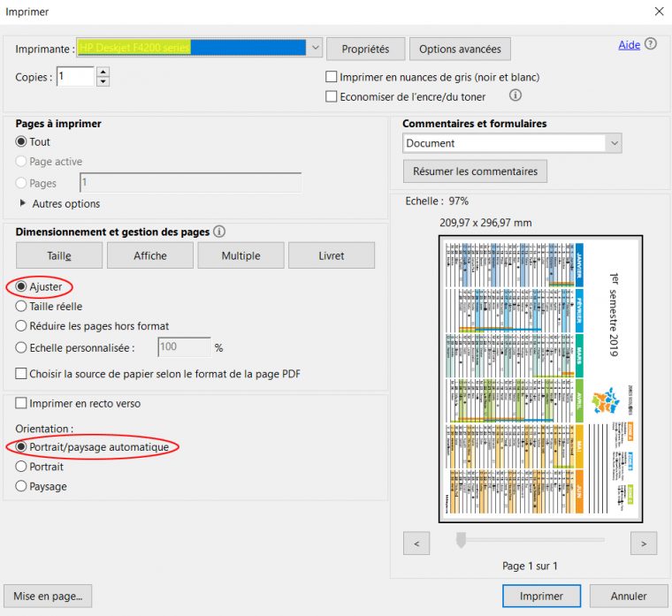Go to the next preview page arrow
This screenshot has width=672, height=616.
643,542
